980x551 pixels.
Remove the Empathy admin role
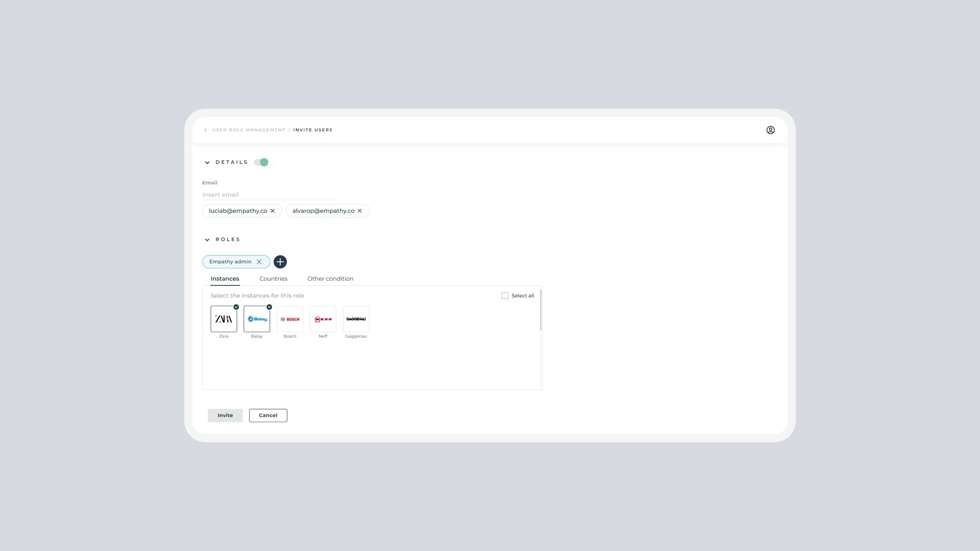tap(259, 262)
